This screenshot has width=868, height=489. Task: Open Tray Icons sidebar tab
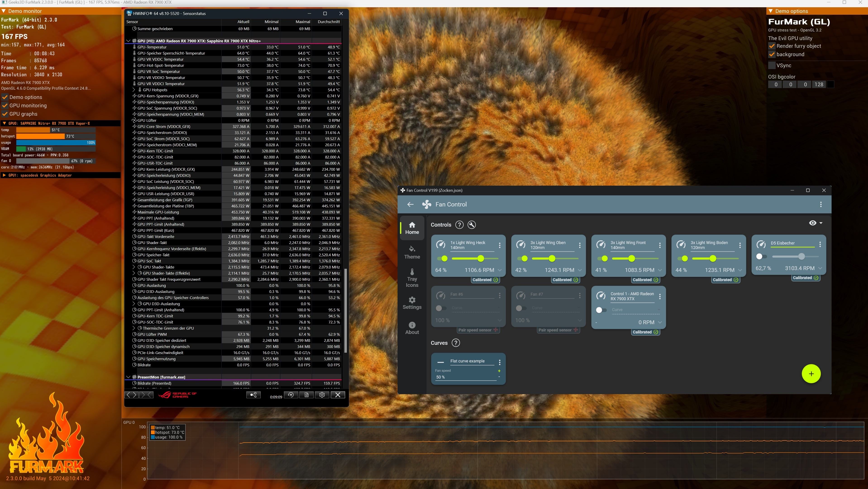(x=412, y=278)
